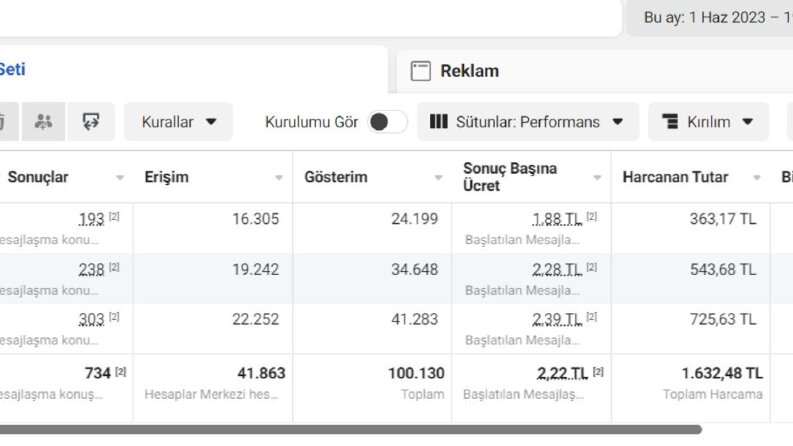Click the audience people icon button
Viewport: 793px width, 446px height.
[x=43, y=122]
